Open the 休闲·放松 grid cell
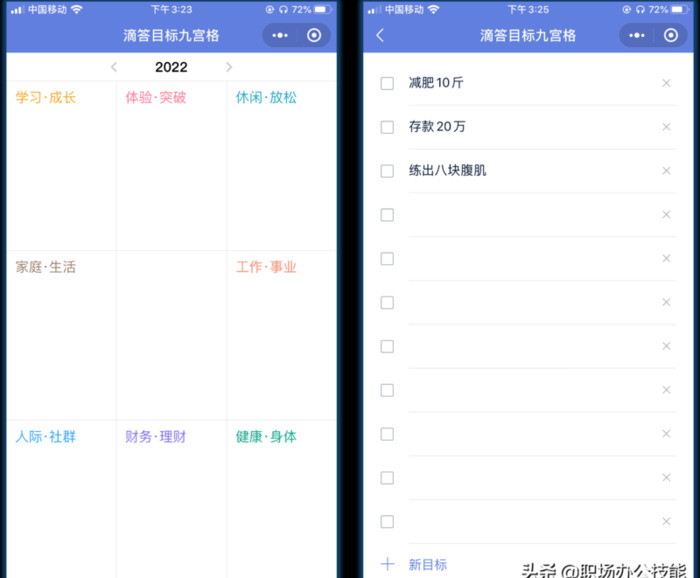Screen dimensions: 700x578 (x=282, y=166)
